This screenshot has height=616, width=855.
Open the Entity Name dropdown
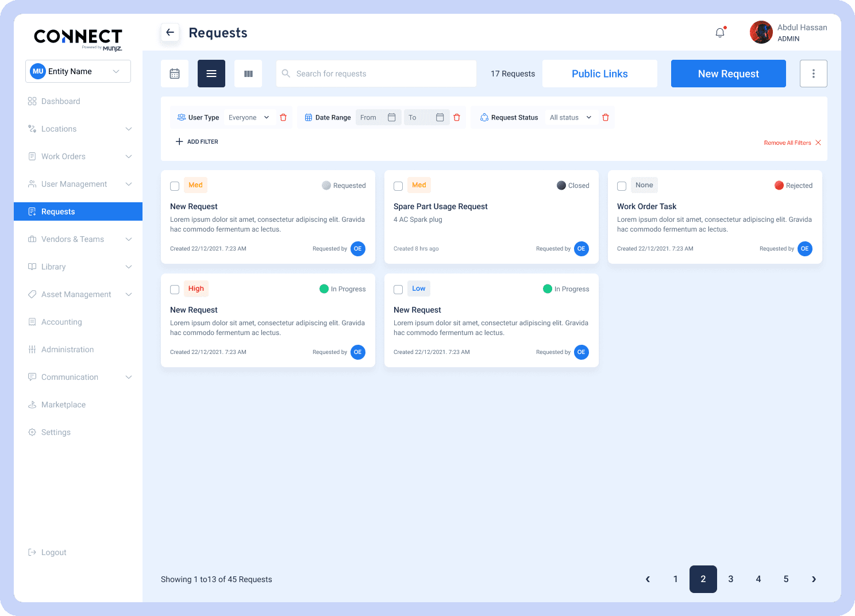[x=78, y=71]
